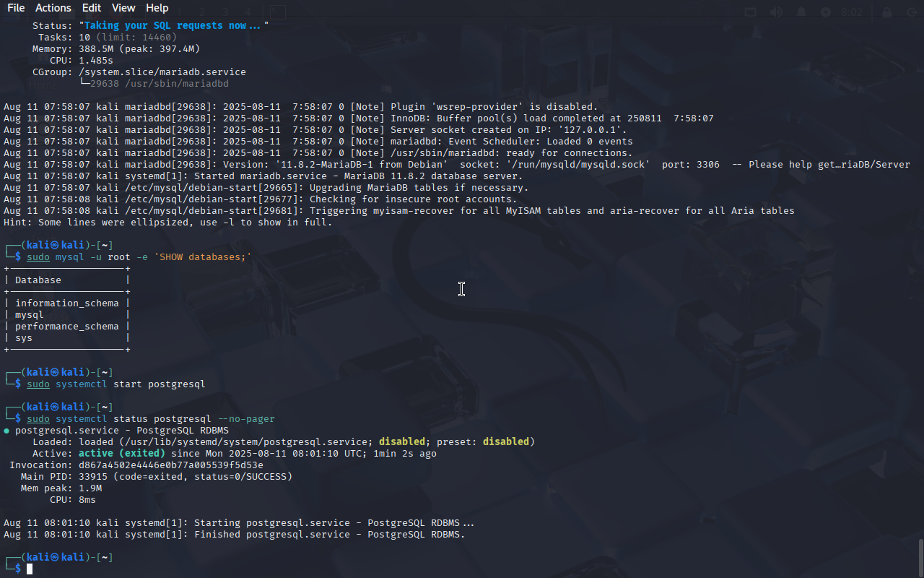
Task: Click the "Plugin 'wsrep-provider' is disabled" log line
Action: (301, 106)
